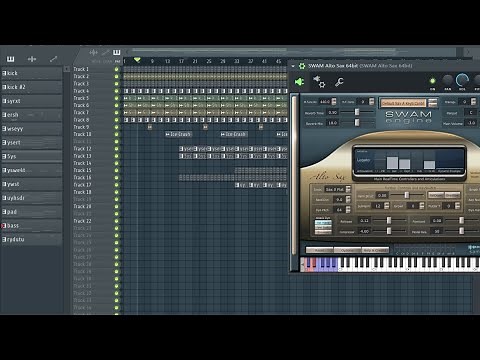The image size is (480, 360).
Task: Mute Track 6 with its green light
Action: [x=116, y=105]
